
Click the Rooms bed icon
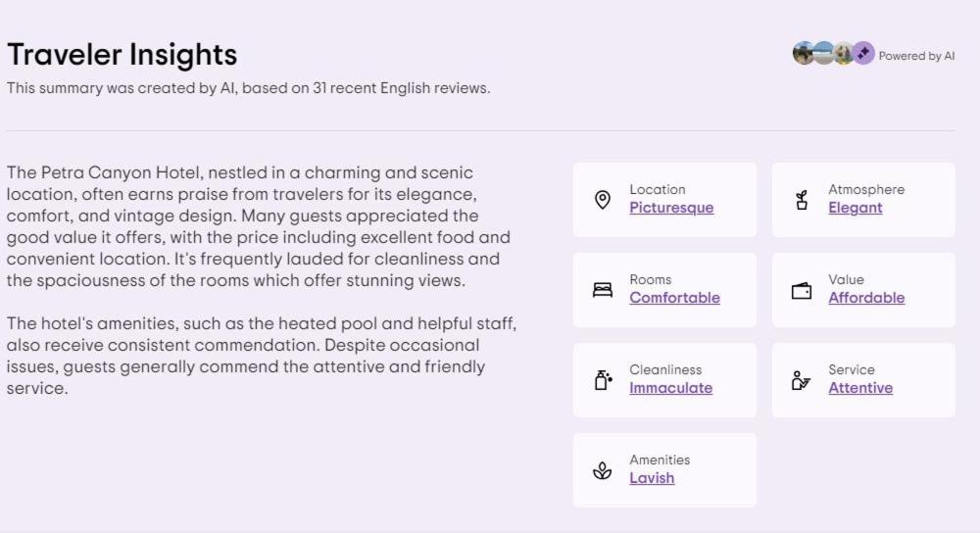click(x=603, y=290)
